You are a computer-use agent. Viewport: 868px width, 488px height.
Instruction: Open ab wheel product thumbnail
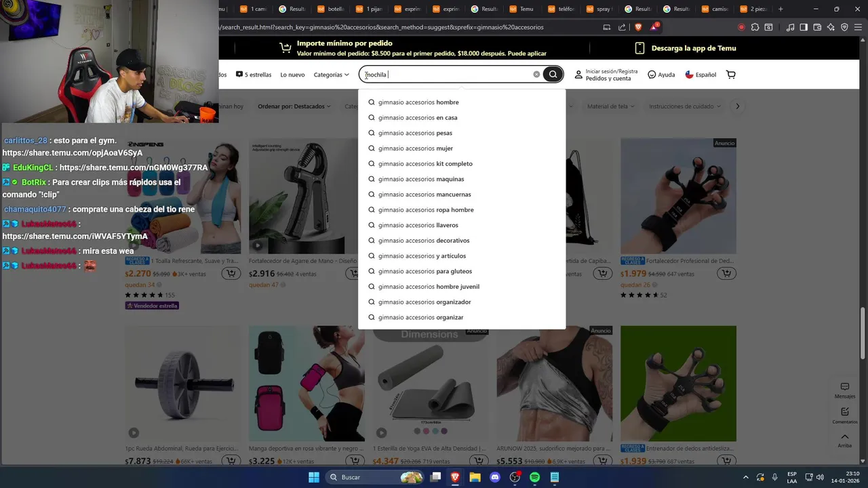182,384
